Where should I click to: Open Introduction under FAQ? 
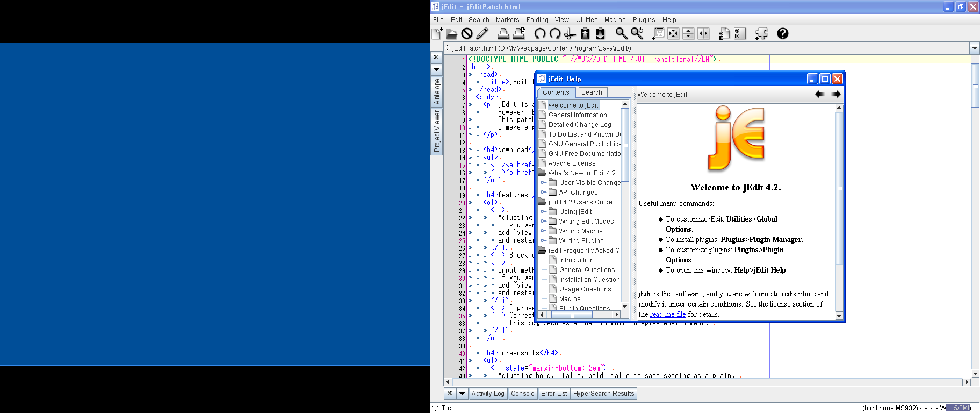pos(576,260)
